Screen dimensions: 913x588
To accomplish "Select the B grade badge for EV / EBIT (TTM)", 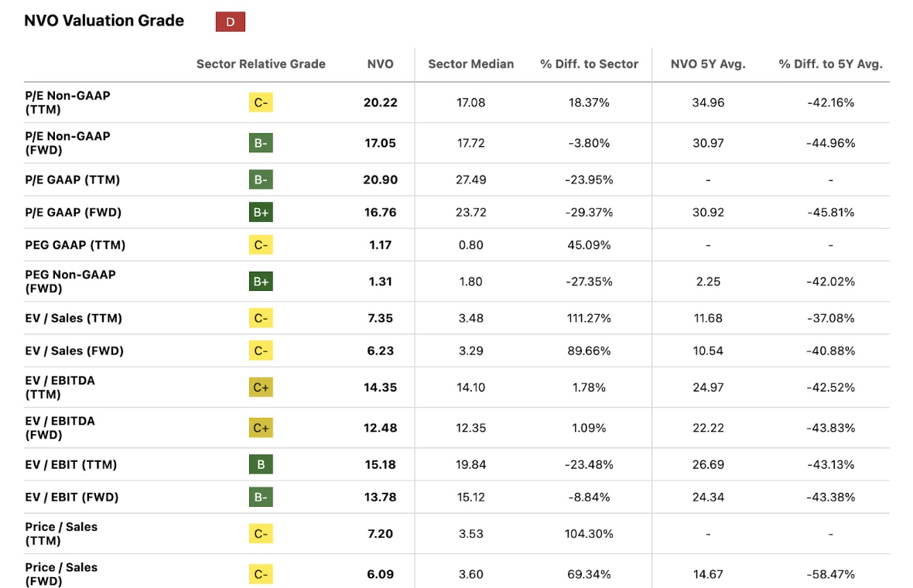I will [x=261, y=464].
